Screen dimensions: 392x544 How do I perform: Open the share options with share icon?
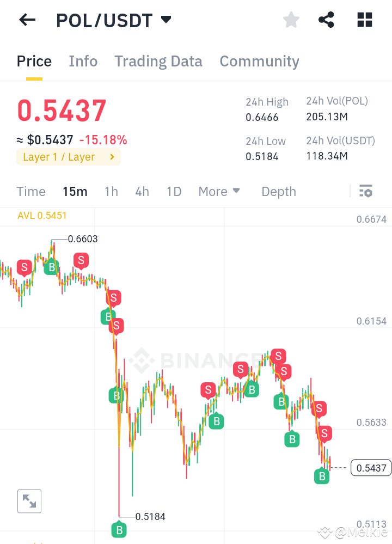pos(326,20)
